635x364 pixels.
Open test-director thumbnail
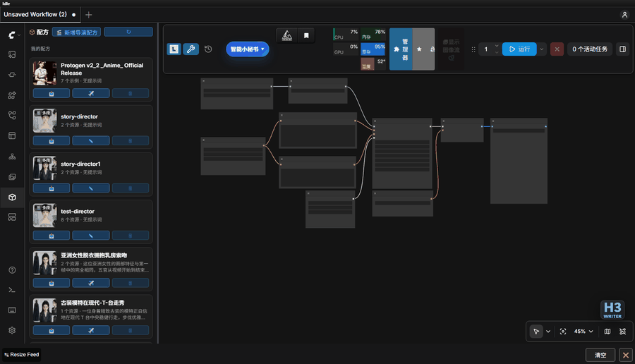tap(44, 215)
